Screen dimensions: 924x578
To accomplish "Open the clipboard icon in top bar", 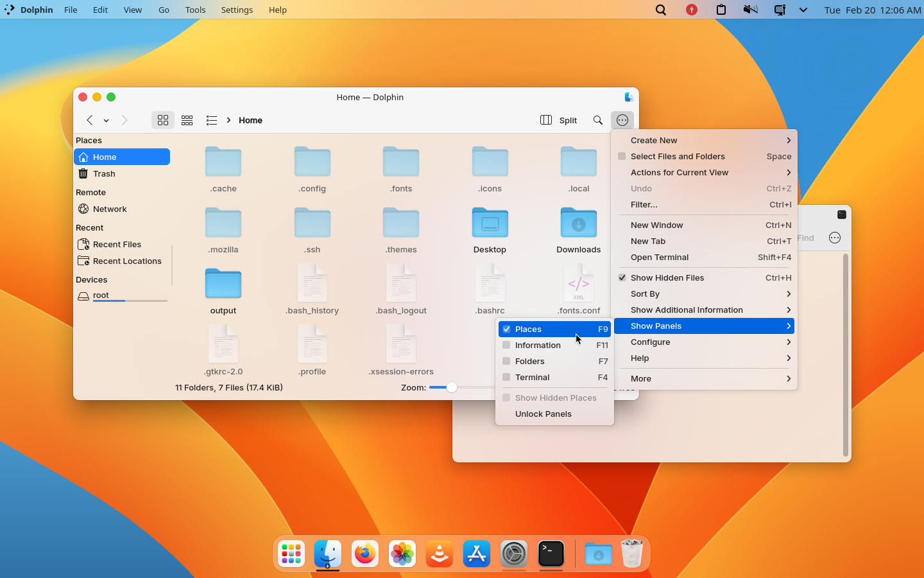I will [721, 10].
